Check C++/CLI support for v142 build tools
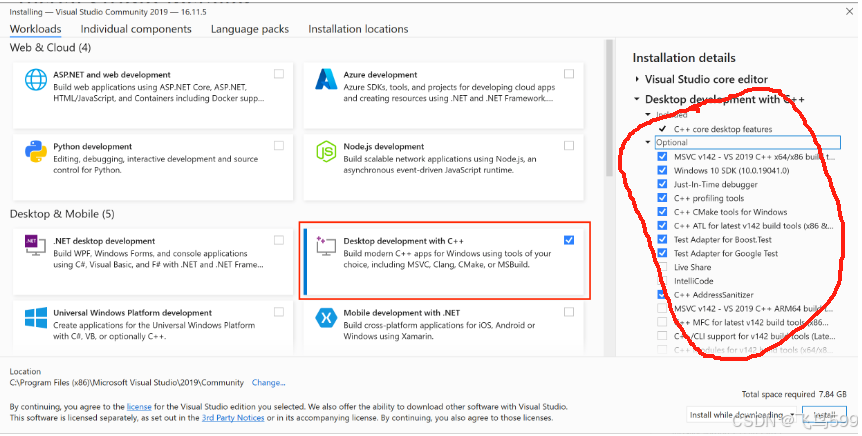Screen dimensions: 862x436 (662, 336)
